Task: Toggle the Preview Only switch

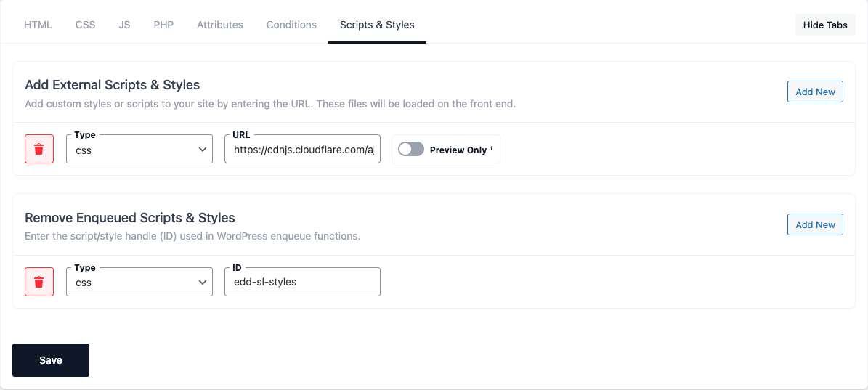Action: click(411, 150)
